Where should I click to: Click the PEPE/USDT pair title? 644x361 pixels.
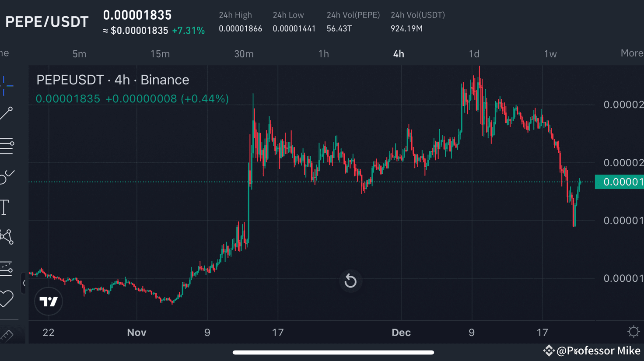(47, 22)
